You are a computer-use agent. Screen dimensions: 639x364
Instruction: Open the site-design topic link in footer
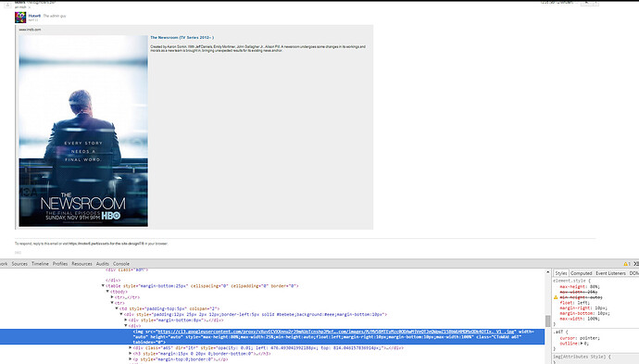click(106, 244)
